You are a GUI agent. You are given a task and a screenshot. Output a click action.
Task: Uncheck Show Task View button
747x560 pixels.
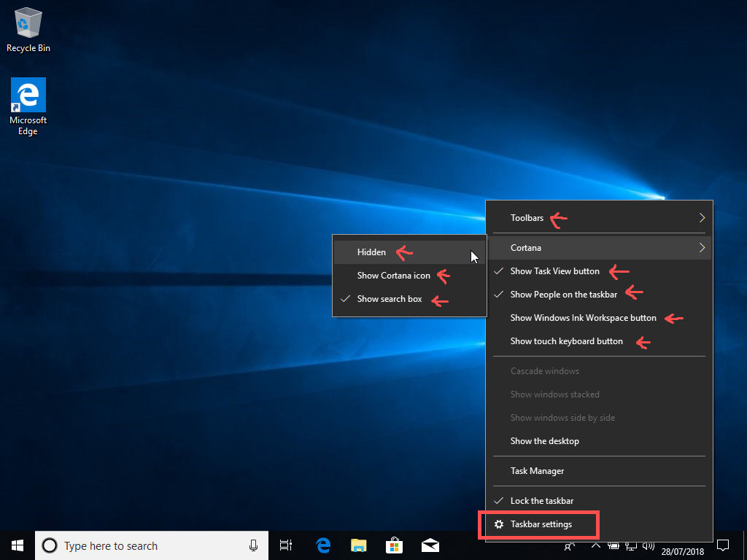coord(554,271)
